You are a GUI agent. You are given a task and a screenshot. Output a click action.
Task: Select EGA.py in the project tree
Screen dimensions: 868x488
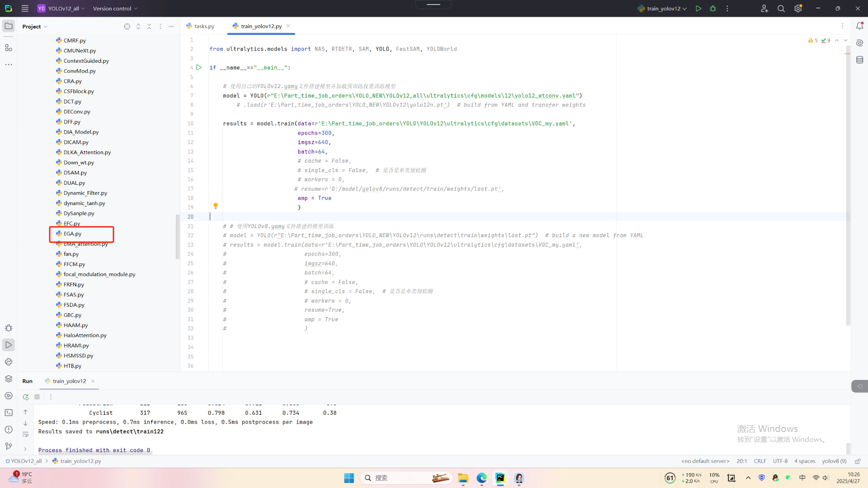tap(72, 234)
